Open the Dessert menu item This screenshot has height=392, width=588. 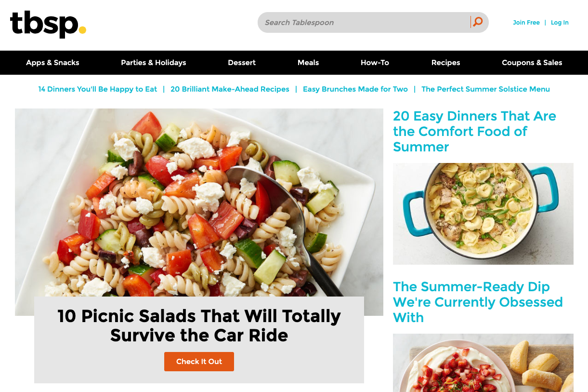click(x=242, y=63)
